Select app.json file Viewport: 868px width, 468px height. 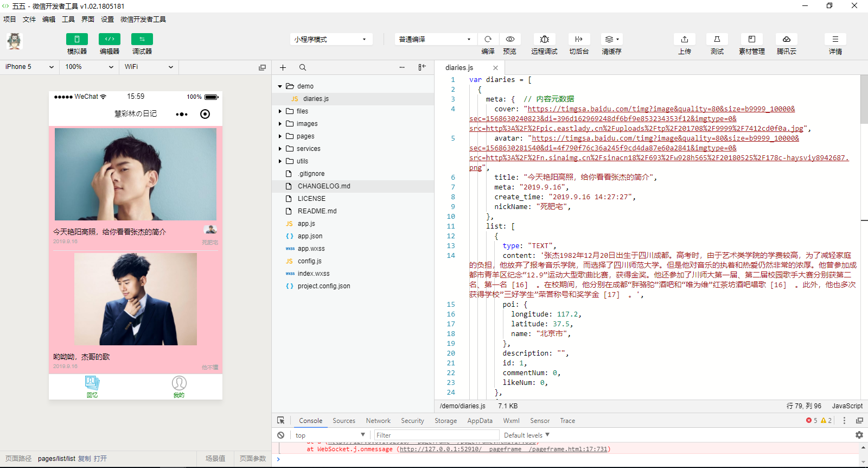(353, 236)
